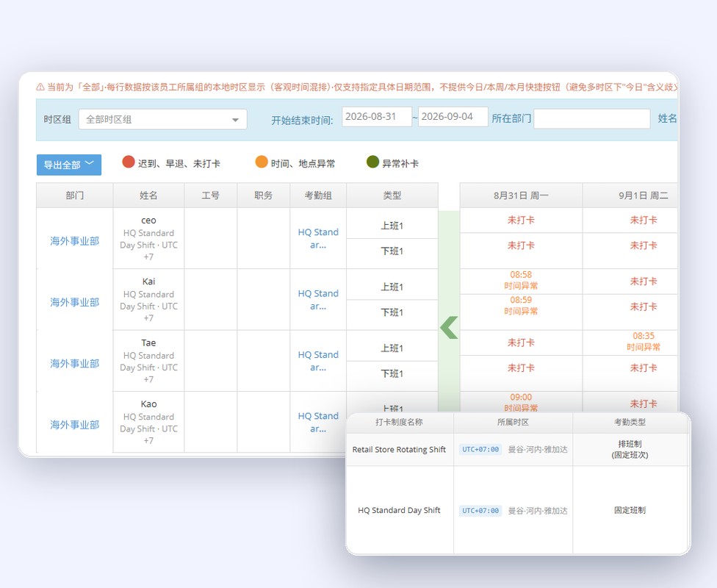Open the HQ Standar... attendance group link for Kai

coord(318,300)
